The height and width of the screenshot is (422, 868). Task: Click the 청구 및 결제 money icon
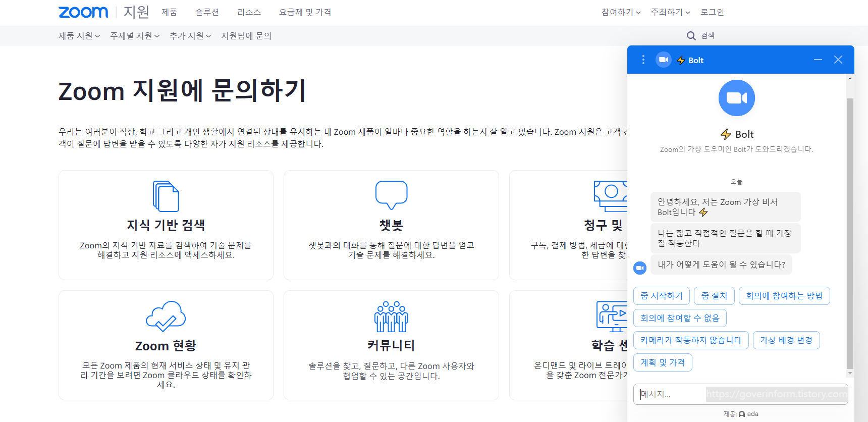[611, 196]
